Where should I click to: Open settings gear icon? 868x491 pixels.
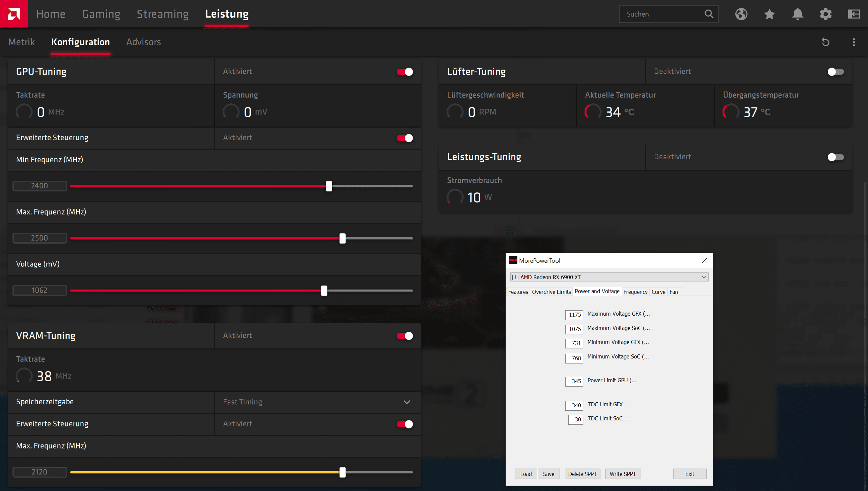(x=825, y=14)
